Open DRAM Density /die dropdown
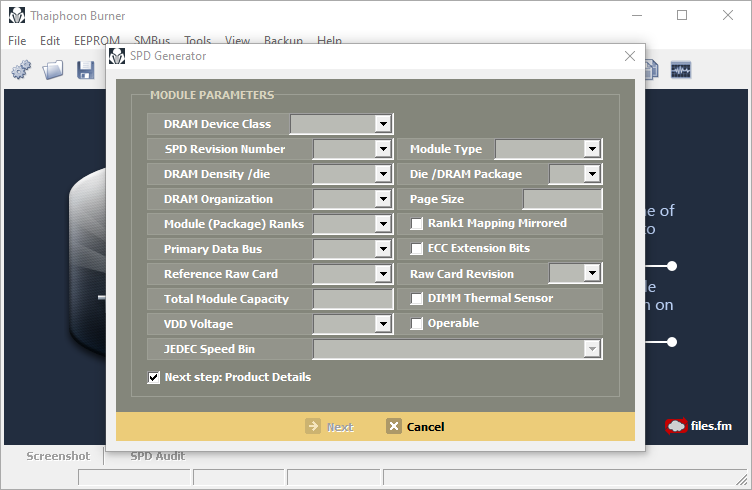 tap(383, 174)
